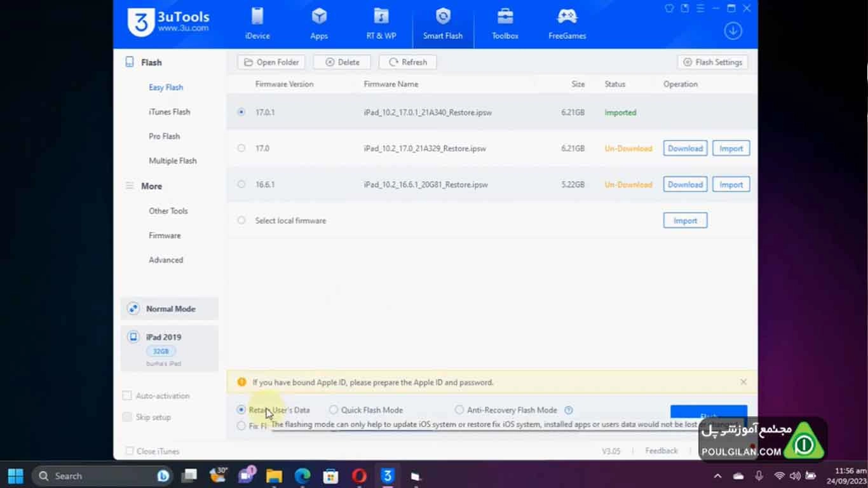Open the Smart Flash section
Screen dimensions: 868x488
tap(443, 24)
